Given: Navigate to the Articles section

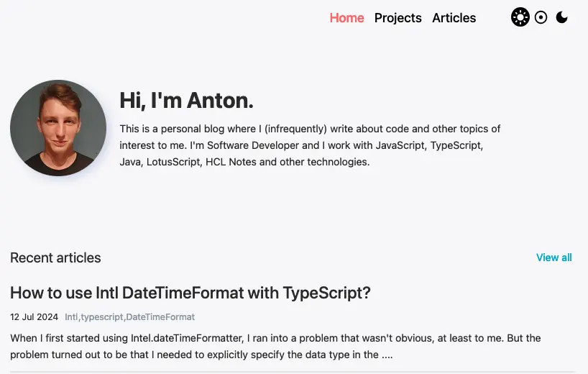Looking at the screenshot, I should [x=454, y=18].
